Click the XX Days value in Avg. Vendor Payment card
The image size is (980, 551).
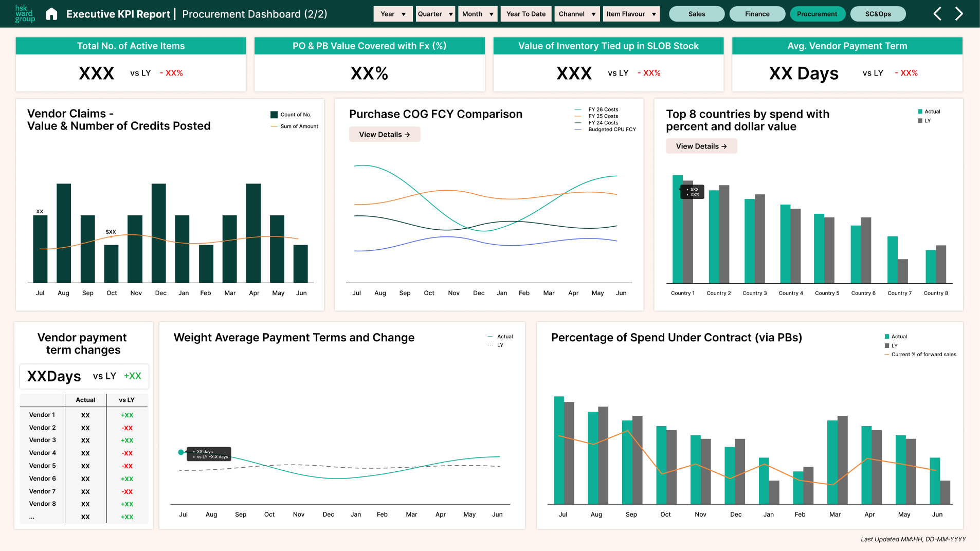click(804, 74)
